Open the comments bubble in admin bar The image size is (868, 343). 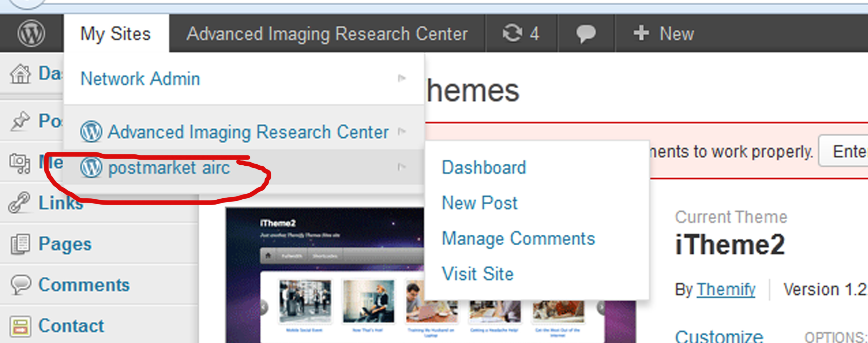[586, 34]
